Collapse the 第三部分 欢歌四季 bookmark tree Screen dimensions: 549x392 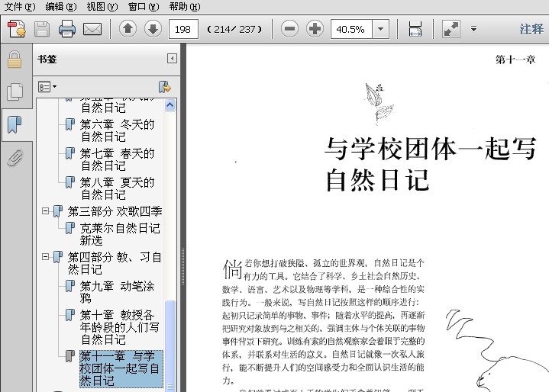[45, 210]
